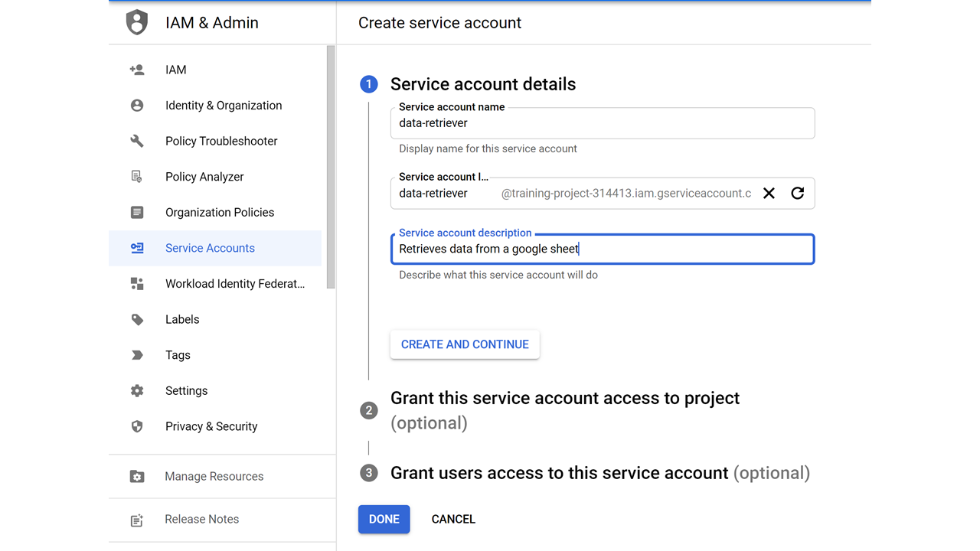The height and width of the screenshot is (551, 980).
Task: Clear the service account ID field
Action: pos(769,193)
